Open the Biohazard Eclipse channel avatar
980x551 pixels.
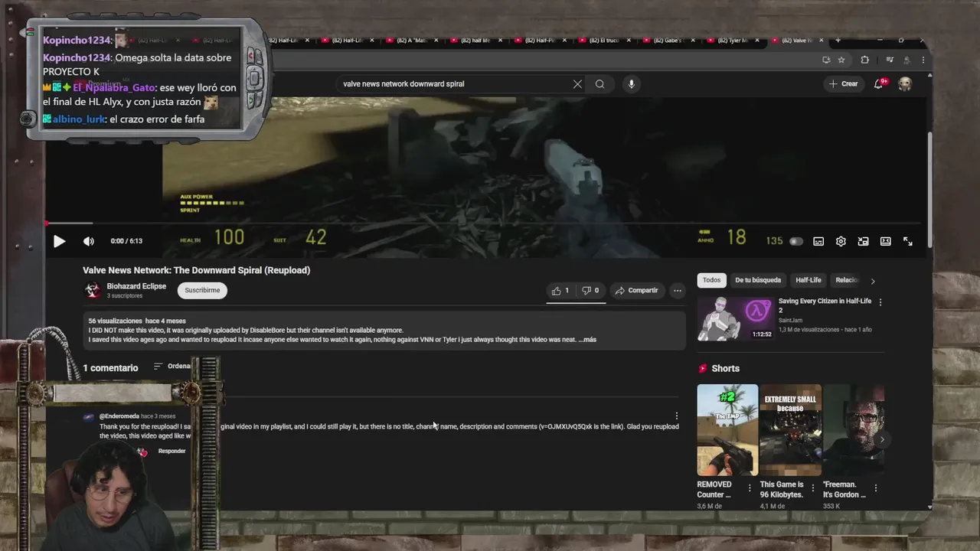pyautogui.click(x=93, y=290)
